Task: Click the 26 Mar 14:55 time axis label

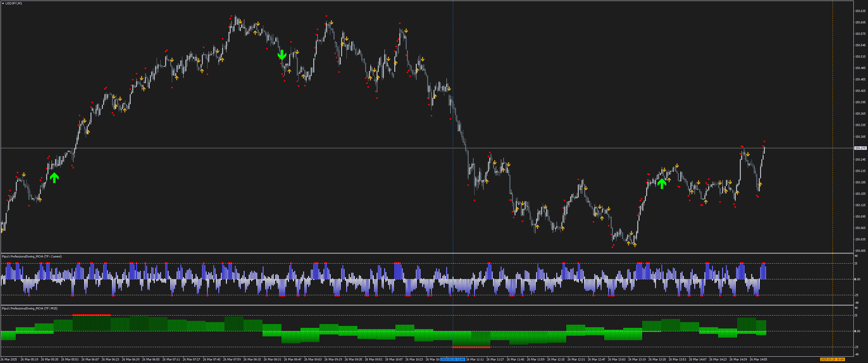Action: pos(758,360)
